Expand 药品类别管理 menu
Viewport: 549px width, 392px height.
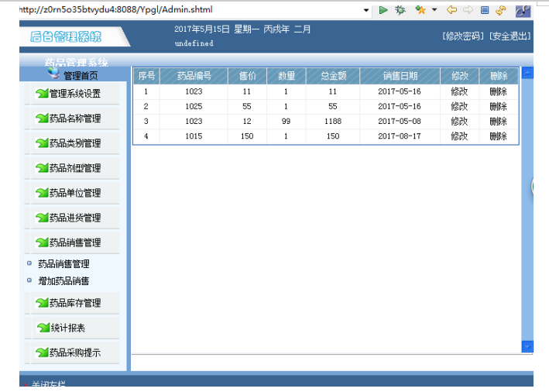tap(75, 143)
